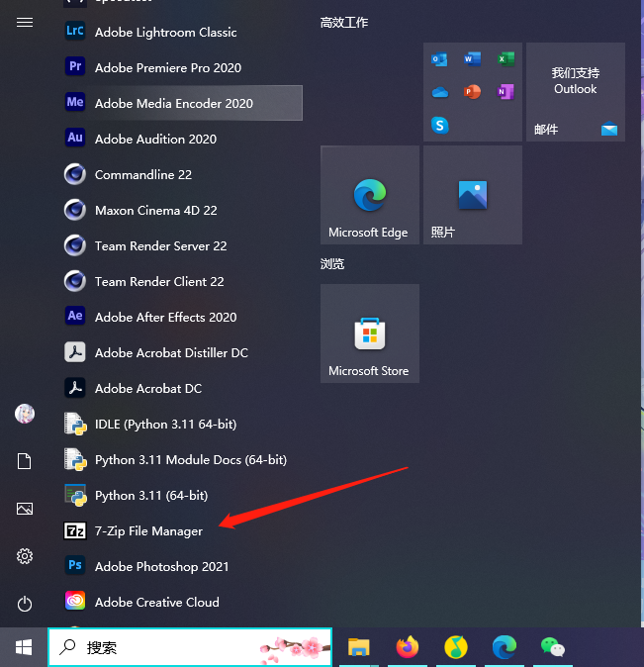The width and height of the screenshot is (644, 667).
Task: Launch Adobe Photoshop 2021
Action: 160,567
